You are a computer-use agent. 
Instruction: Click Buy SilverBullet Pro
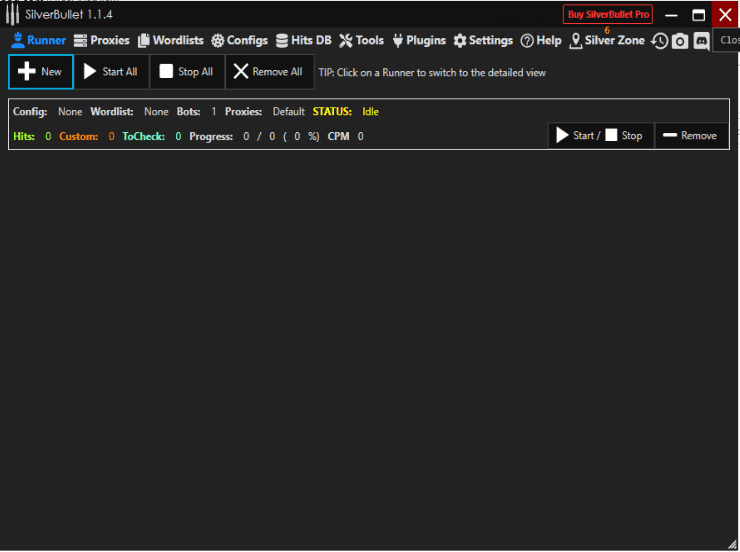[608, 14]
